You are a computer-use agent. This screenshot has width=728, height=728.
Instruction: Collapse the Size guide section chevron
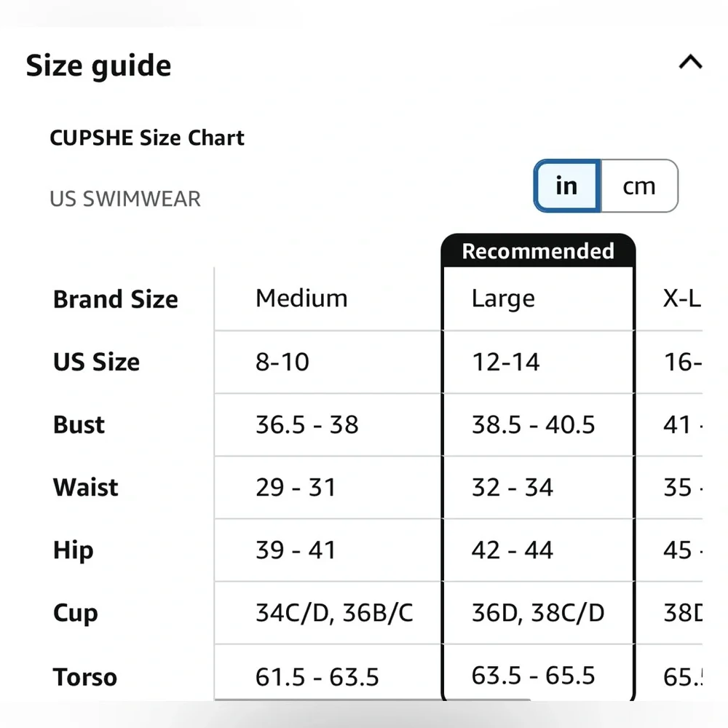click(x=690, y=62)
